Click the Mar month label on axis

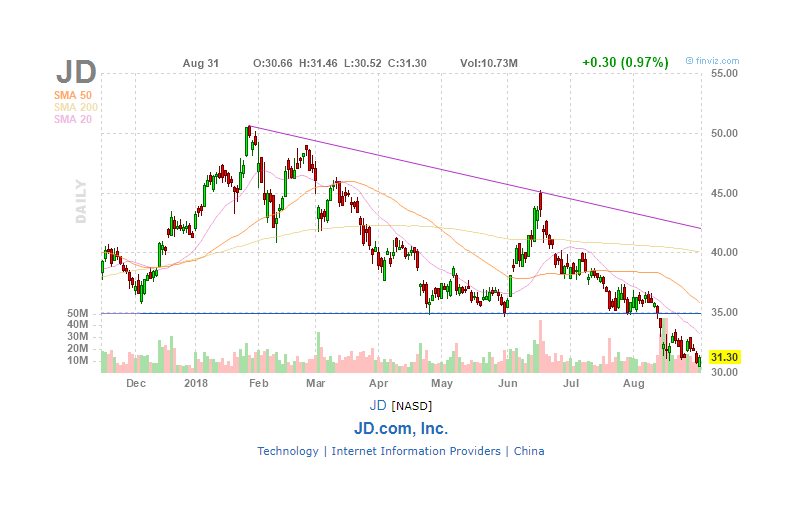point(315,383)
